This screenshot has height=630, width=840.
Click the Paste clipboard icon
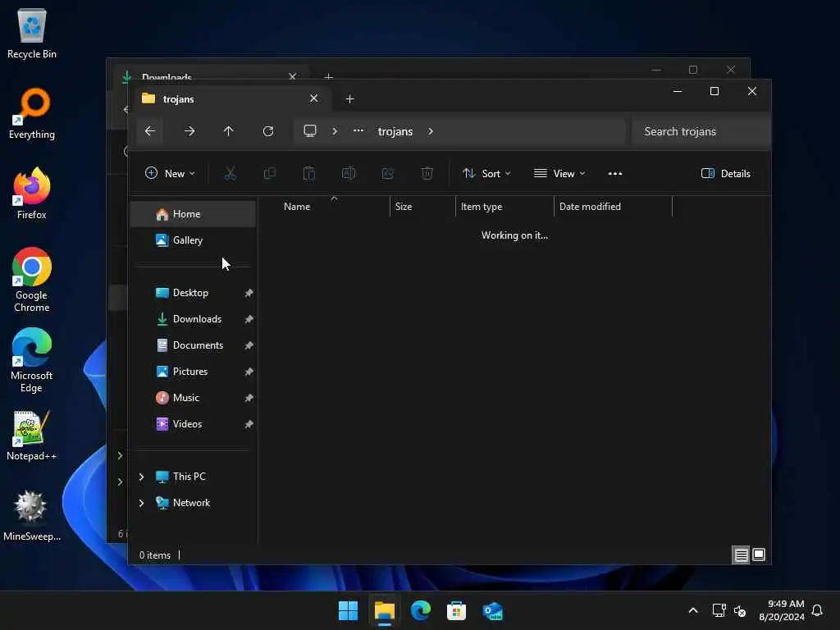[309, 174]
